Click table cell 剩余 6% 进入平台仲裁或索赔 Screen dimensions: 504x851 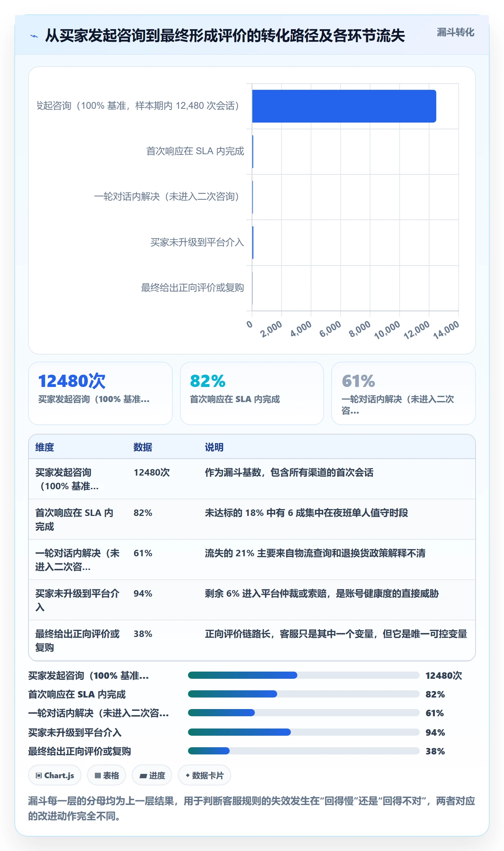(321, 593)
